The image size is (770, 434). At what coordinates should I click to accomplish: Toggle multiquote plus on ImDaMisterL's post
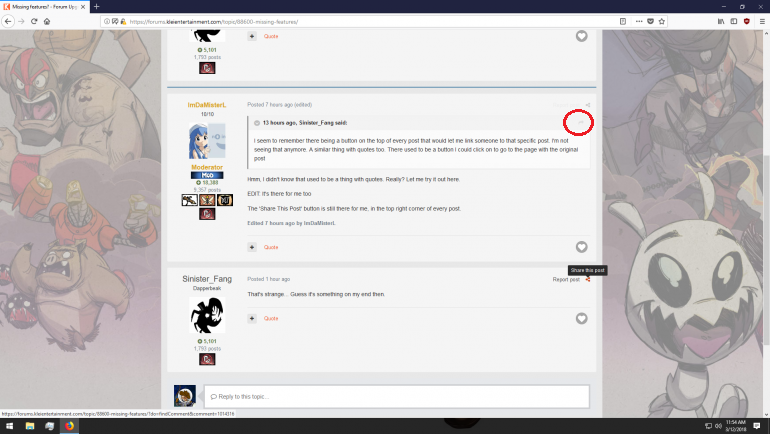point(252,247)
